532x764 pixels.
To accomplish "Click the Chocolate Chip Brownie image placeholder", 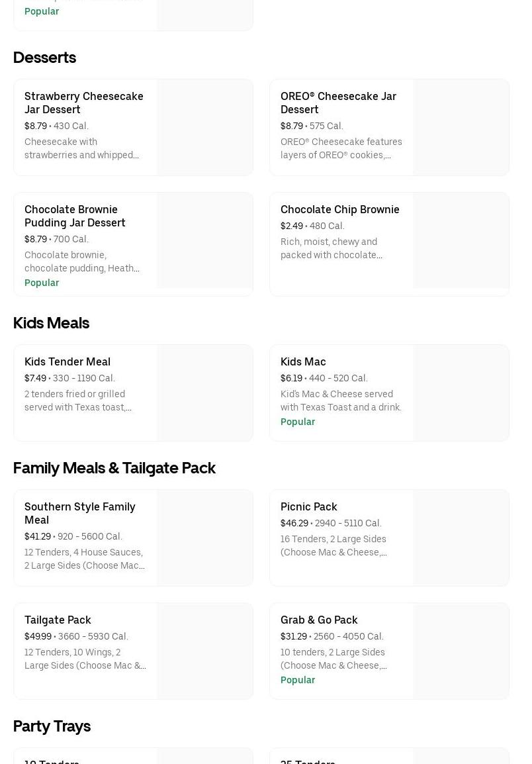I will (461, 244).
